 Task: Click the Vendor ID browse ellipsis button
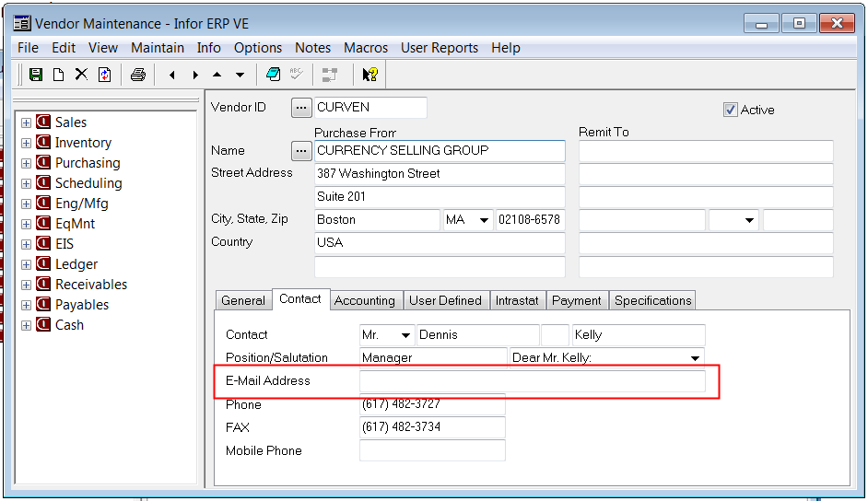tap(301, 108)
